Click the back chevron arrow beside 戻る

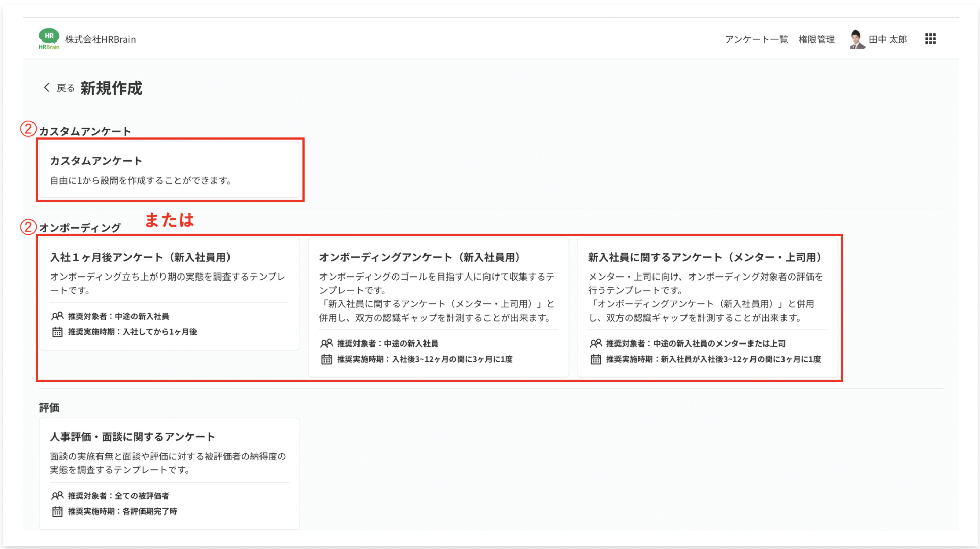click(46, 88)
